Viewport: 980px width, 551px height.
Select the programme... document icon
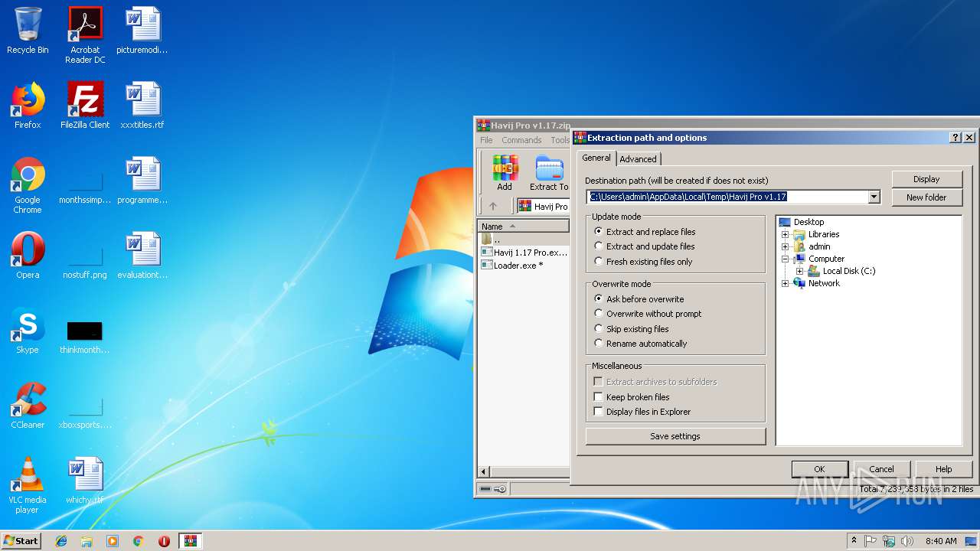[x=142, y=181]
